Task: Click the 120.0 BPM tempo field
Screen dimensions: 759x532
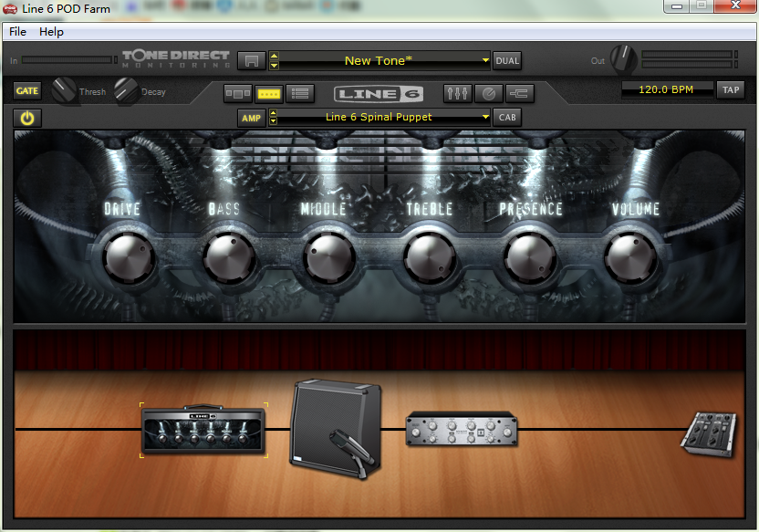Action: click(x=667, y=89)
